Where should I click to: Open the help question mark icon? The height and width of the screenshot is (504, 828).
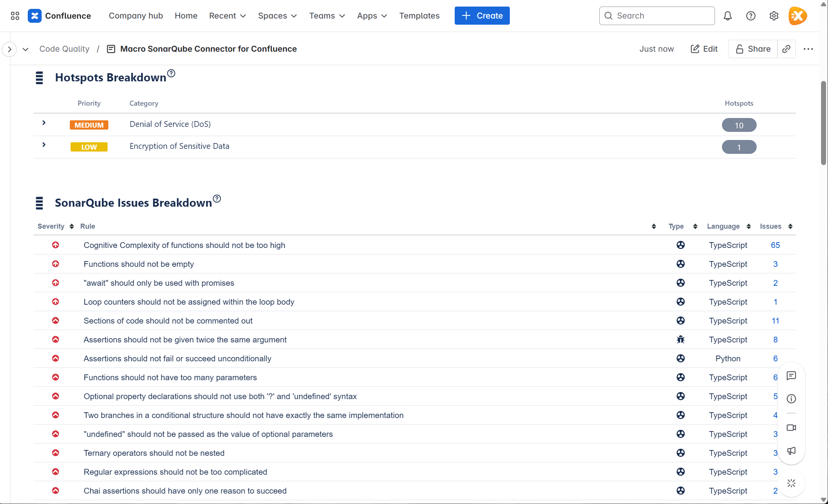click(x=750, y=16)
